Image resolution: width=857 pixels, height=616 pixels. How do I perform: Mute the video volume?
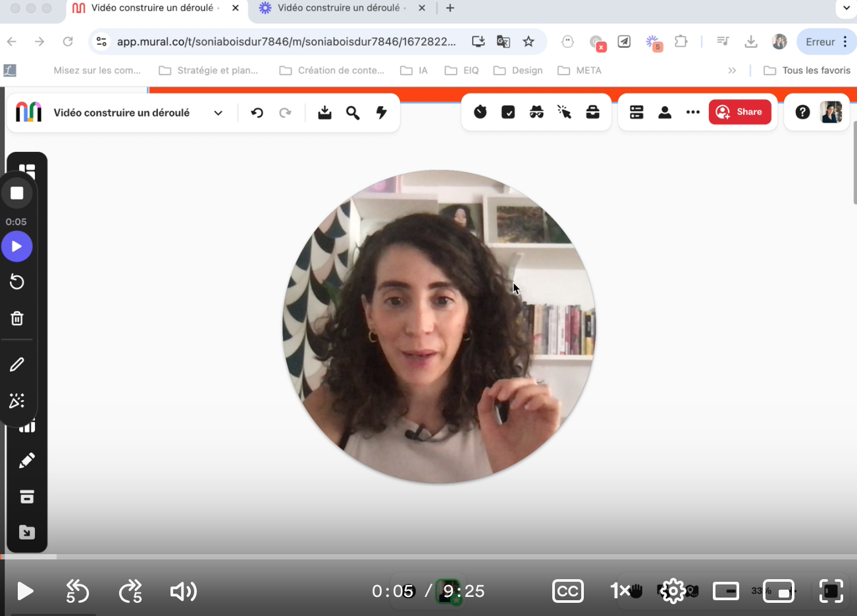tap(183, 592)
